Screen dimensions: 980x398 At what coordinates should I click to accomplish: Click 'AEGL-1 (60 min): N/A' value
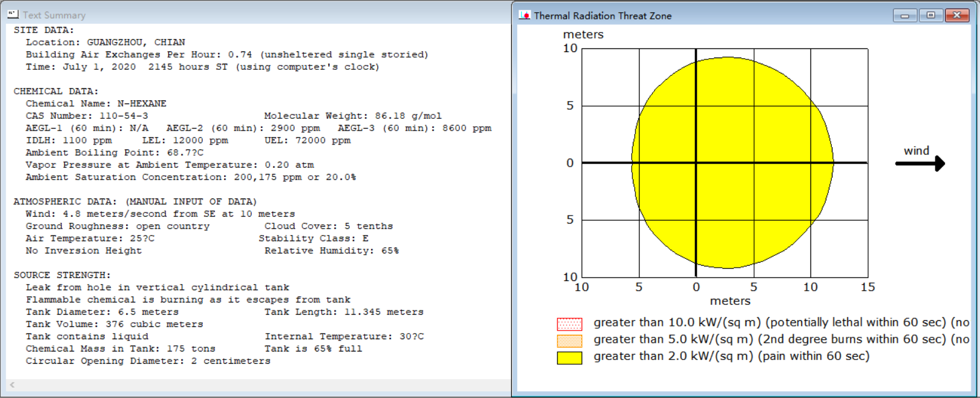87,128
